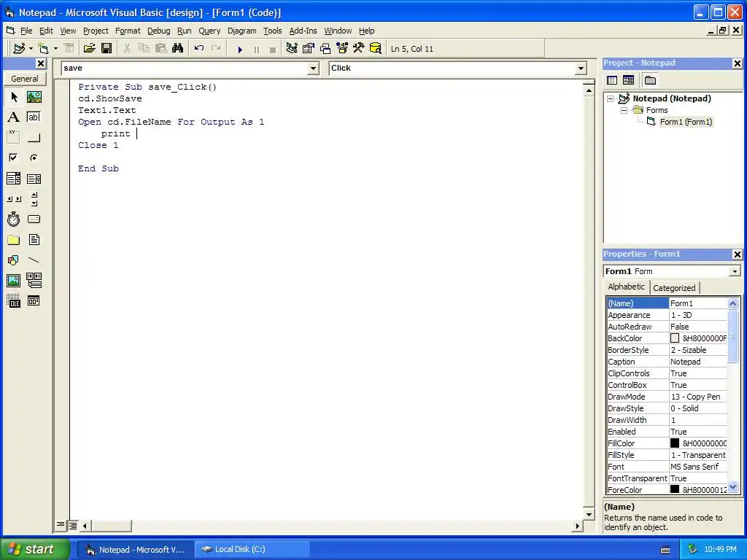Select the Shape control in toolbox
747x560 pixels.
pos(14,260)
